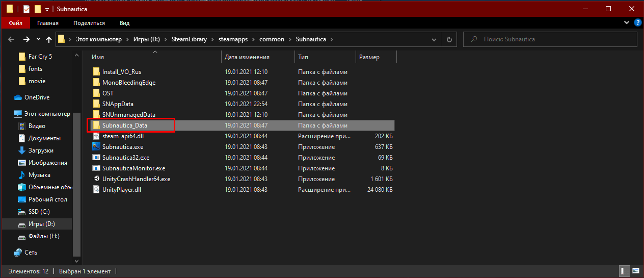Viewport: 644px width, 278px height.
Task: Select the Subnautica32.exe application icon
Action: coord(97,158)
